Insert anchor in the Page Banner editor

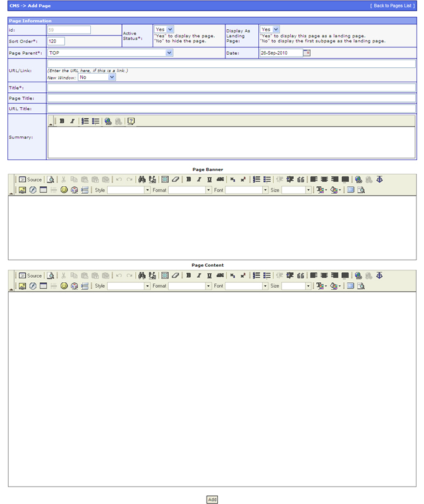(x=379, y=179)
